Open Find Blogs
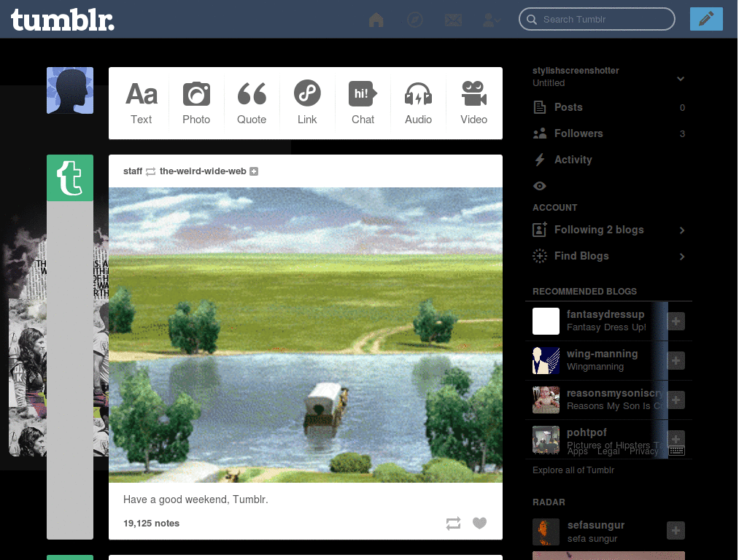The image size is (747, 560). (x=581, y=256)
